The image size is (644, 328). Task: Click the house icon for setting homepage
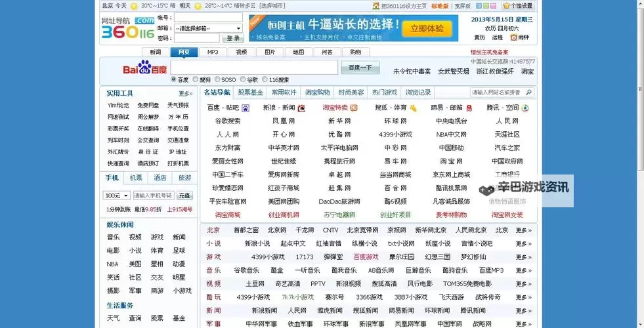[376, 6]
